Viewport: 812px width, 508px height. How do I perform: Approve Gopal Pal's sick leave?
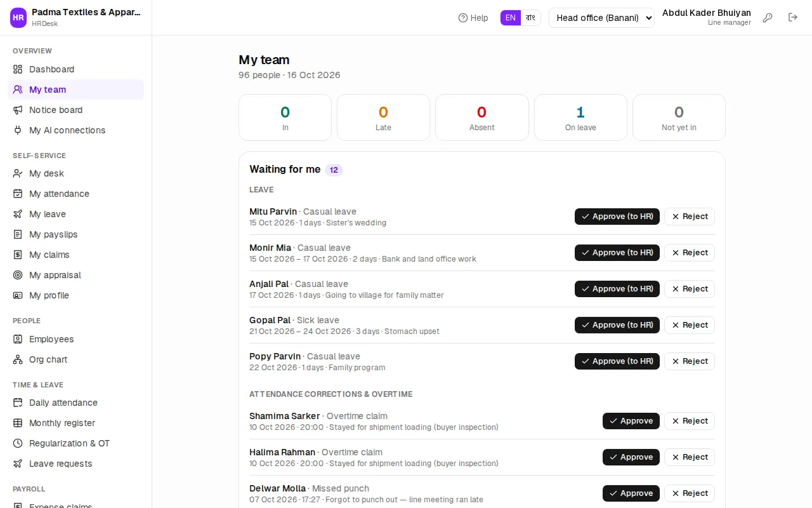(x=617, y=325)
